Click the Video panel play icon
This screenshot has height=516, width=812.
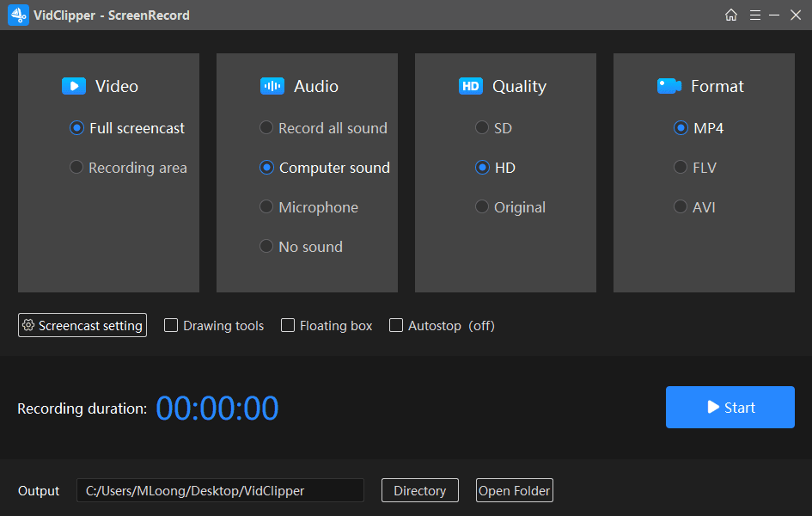(x=74, y=86)
